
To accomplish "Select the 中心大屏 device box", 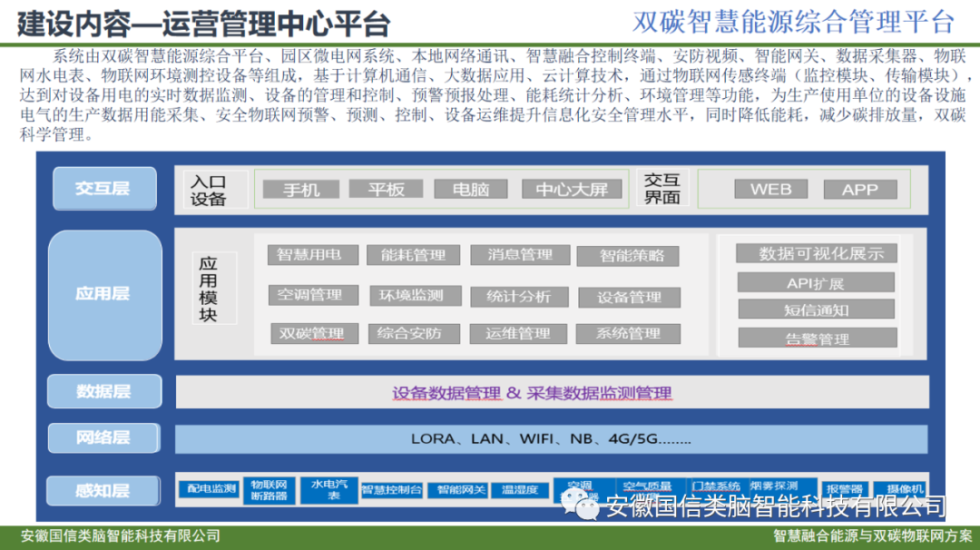I will click(572, 189).
